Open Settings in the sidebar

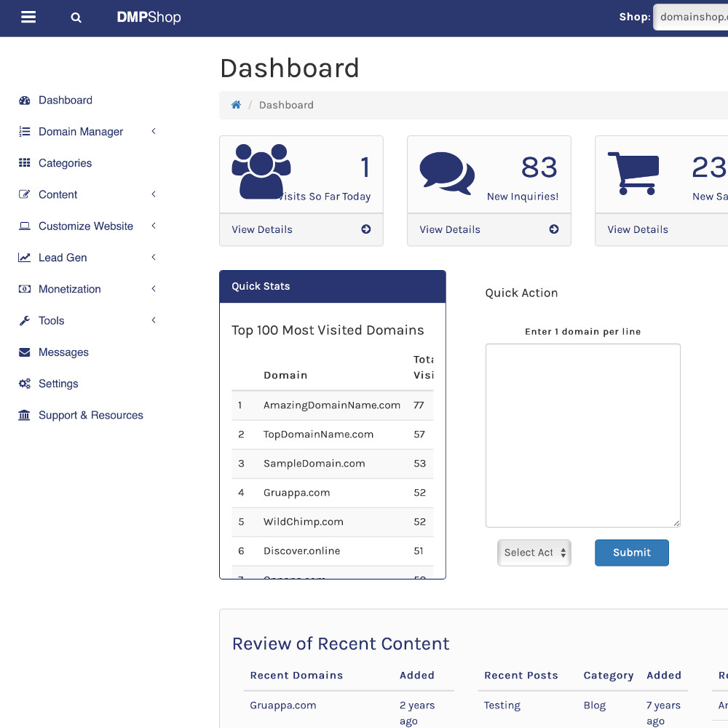pos(58,384)
